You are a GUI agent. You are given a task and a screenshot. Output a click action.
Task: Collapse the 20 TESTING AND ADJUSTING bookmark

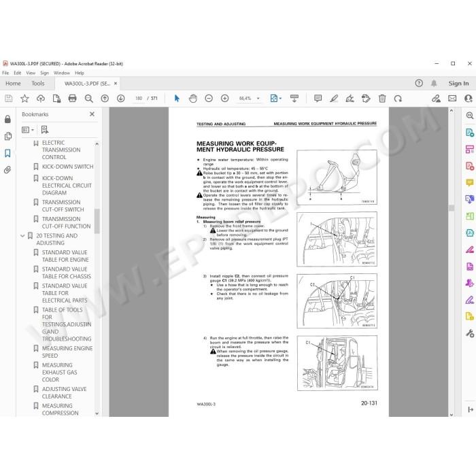pos(22,235)
